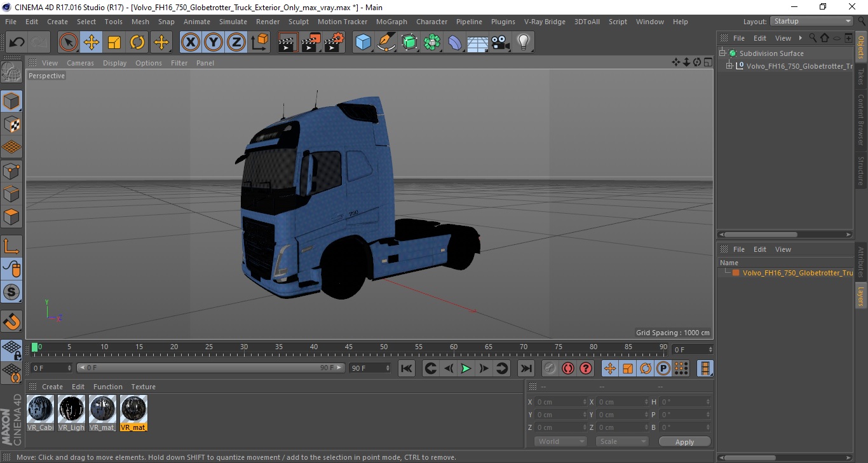This screenshot has width=868, height=463.
Task: Switch to Attributes side tab
Action: [x=861, y=261]
